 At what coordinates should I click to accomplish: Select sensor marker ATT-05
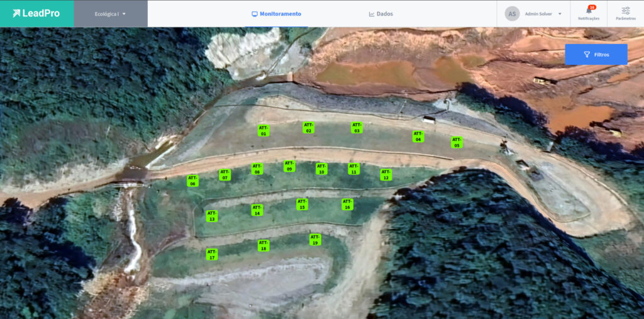click(x=457, y=142)
